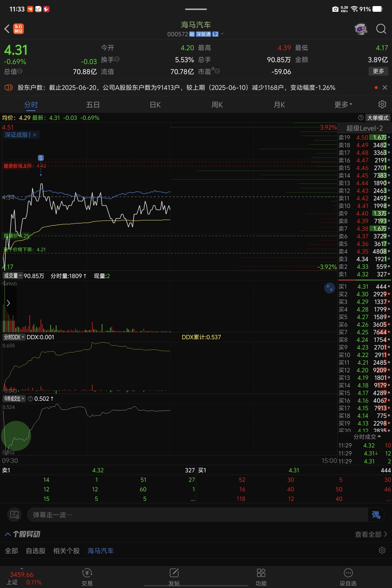392x588 pixels.
Task: Select the 卖19 4.50 order row
Action: point(365,138)
